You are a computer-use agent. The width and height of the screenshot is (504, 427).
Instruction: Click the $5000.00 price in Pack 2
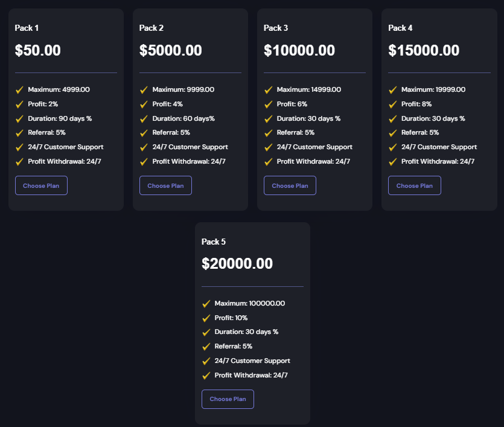click(x=171, y=51)
